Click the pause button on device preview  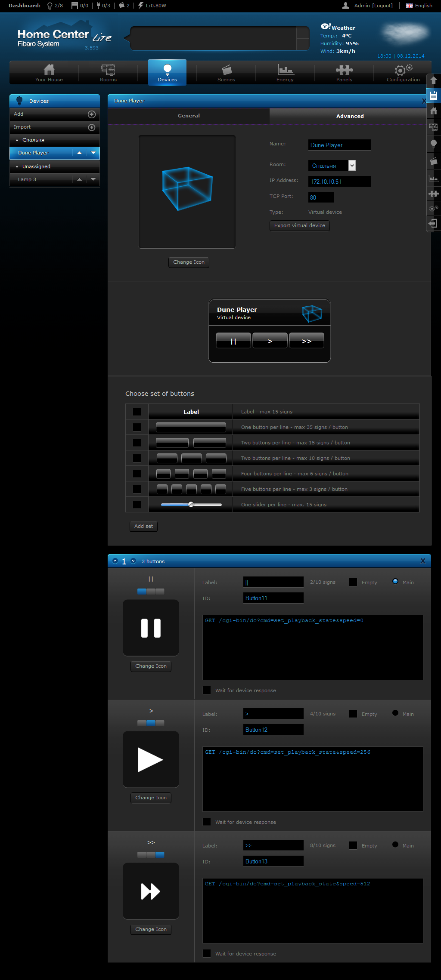pos(233,341)
